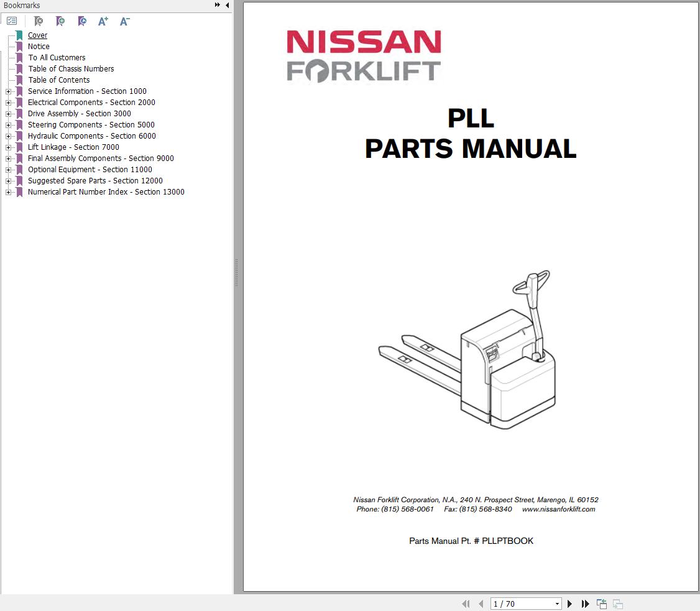Expand Optional Equipment - Section 11000 bookmark
This screenshot has width=700, height=611.
coord(8,170)
